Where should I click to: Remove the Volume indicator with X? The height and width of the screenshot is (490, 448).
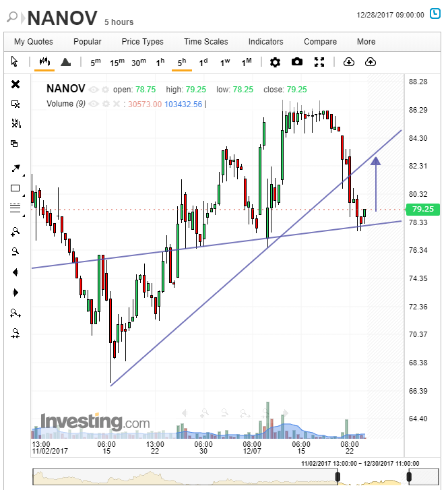(x=117, y=104)
